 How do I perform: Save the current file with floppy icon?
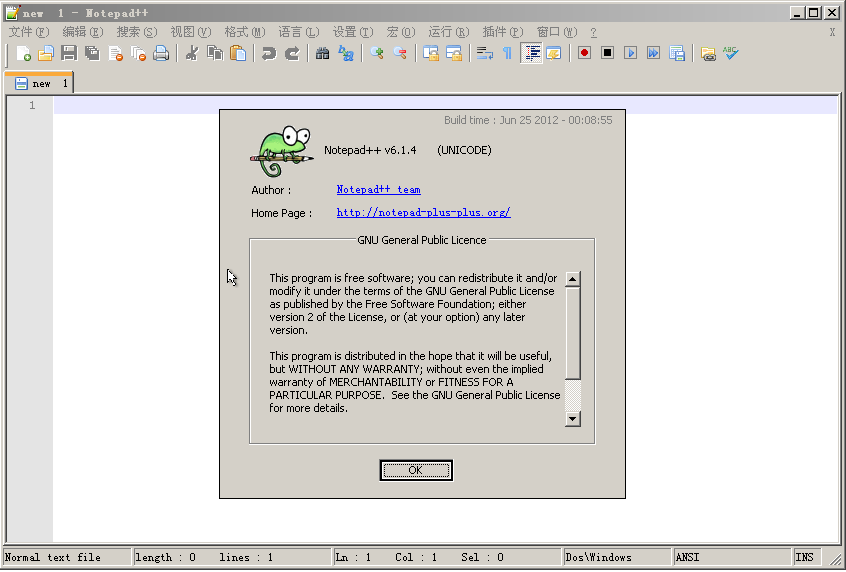click(x=69, y=53)
